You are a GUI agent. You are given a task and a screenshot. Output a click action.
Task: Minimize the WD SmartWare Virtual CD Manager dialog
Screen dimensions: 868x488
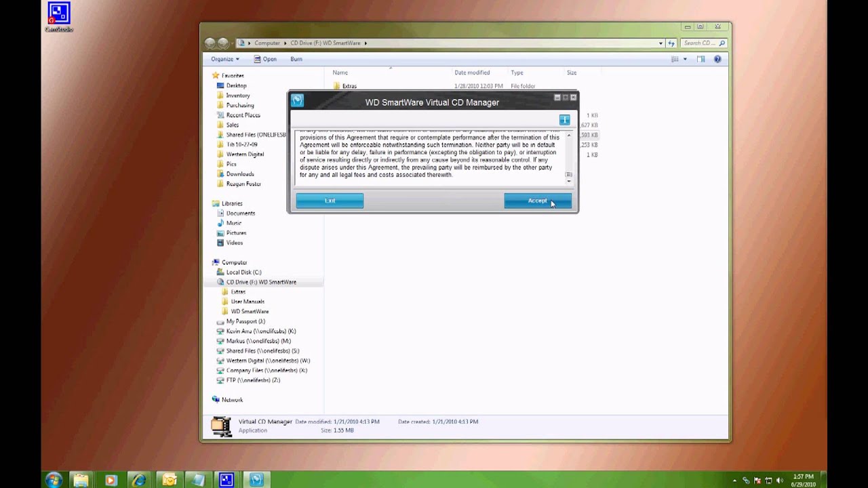point(557,98)
